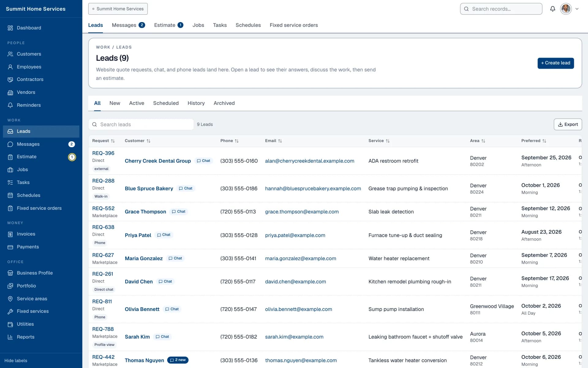Image resolution: width=588 pixels, height=368 pixels.
Task: Select the Tasks checklist icon
Action: point(10,182)
